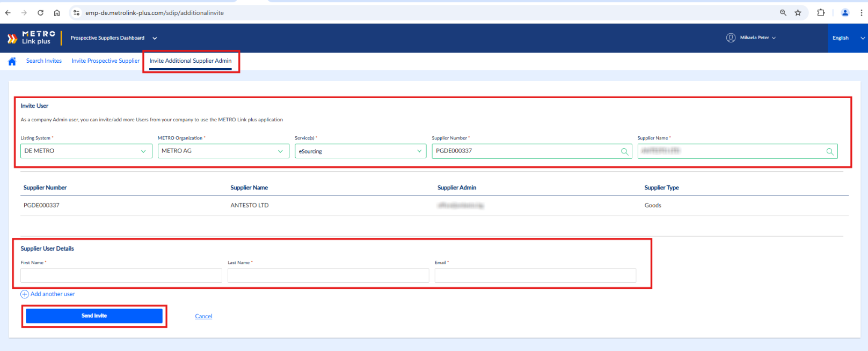
Task: Bookmark this page with star icon
Action: click(x=798, y=13)
